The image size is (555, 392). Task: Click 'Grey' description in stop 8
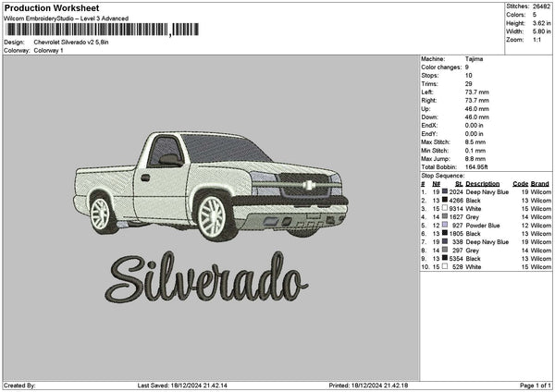pos(472,251)
